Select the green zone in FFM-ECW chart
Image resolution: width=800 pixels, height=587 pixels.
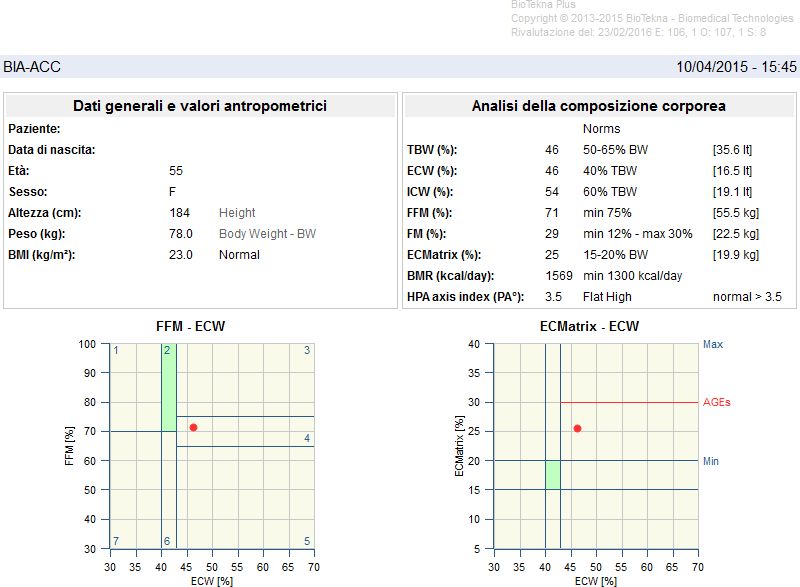(169, 387)
